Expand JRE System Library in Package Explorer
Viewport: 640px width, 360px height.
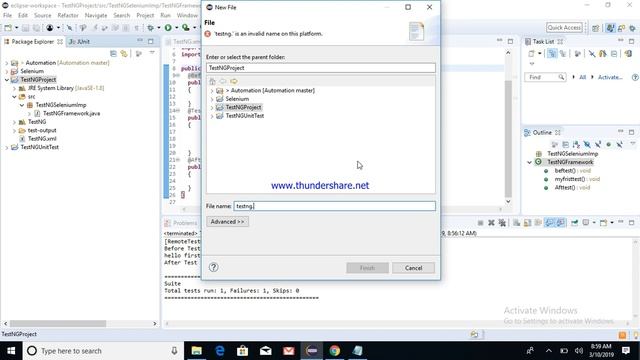14,88
